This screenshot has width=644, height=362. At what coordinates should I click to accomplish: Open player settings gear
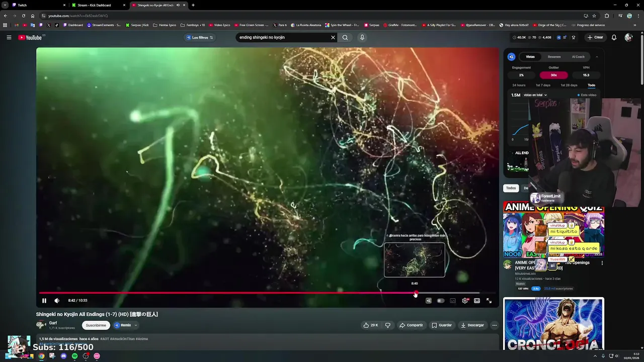point(465,301)
